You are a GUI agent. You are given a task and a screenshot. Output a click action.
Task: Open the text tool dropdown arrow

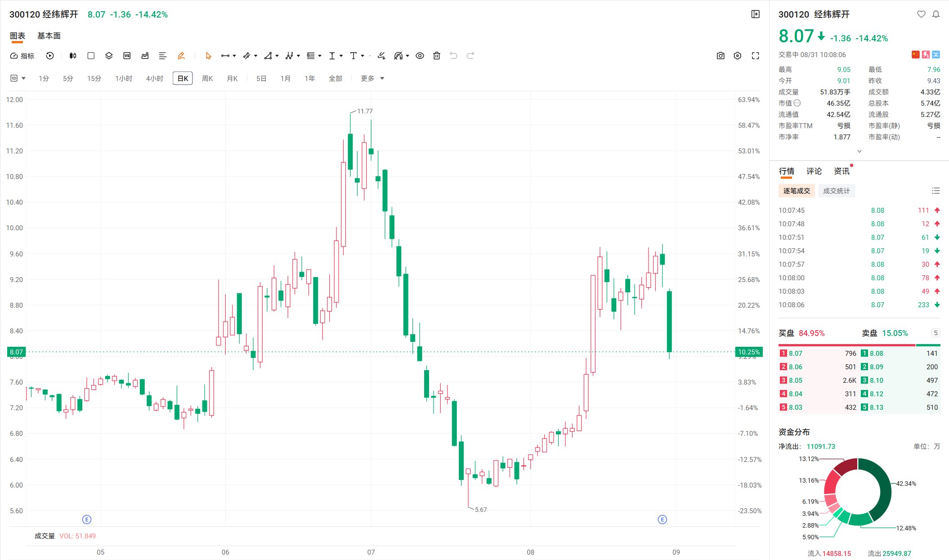click(x=363, y=56)
